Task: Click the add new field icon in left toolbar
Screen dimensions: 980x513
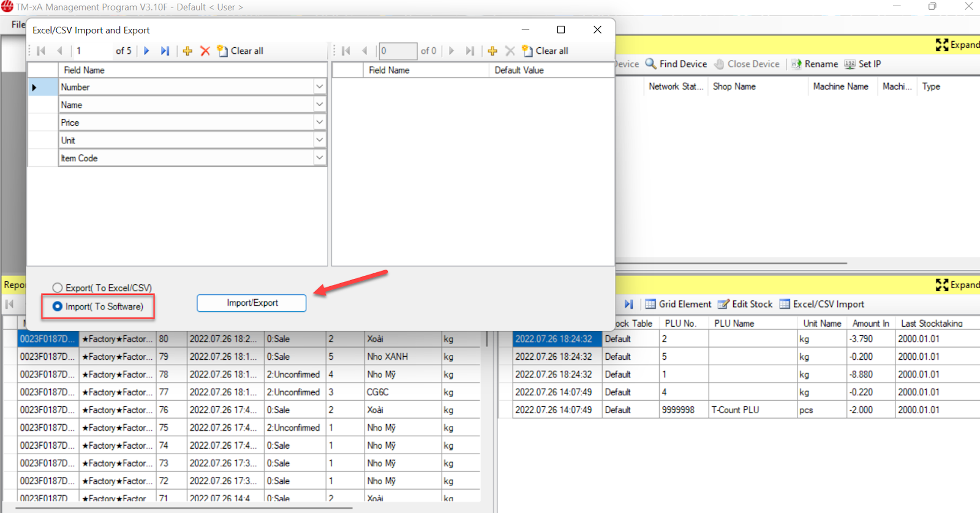Action: [187, 51]
